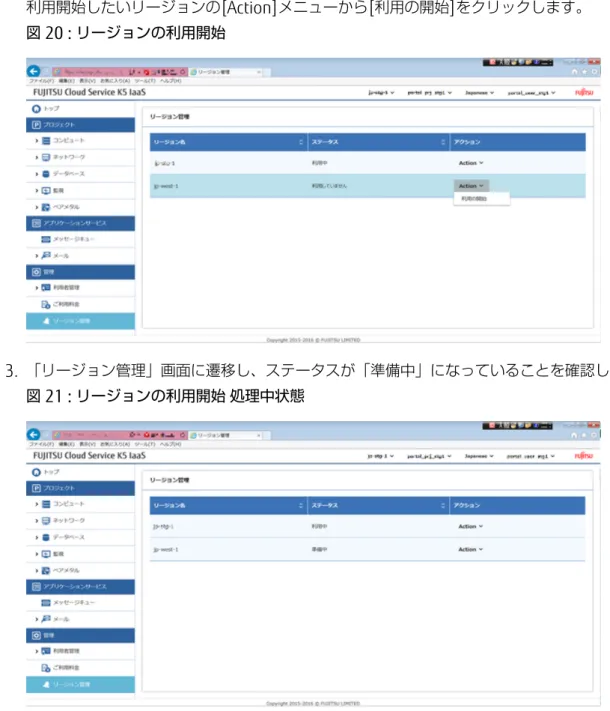This screenshot has width=610, height=711.
Task: Expand ベアメタル chevron in Figure 21 sidebar
Action: point(37,570)
